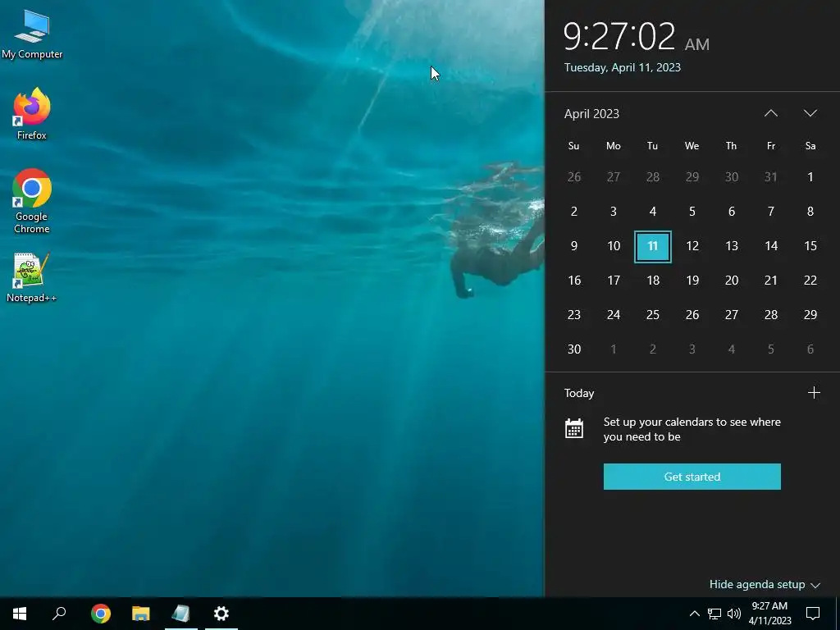Click the calendar icon beside setup message
This screenshot has width=840, height=630.
click(574, 428)
